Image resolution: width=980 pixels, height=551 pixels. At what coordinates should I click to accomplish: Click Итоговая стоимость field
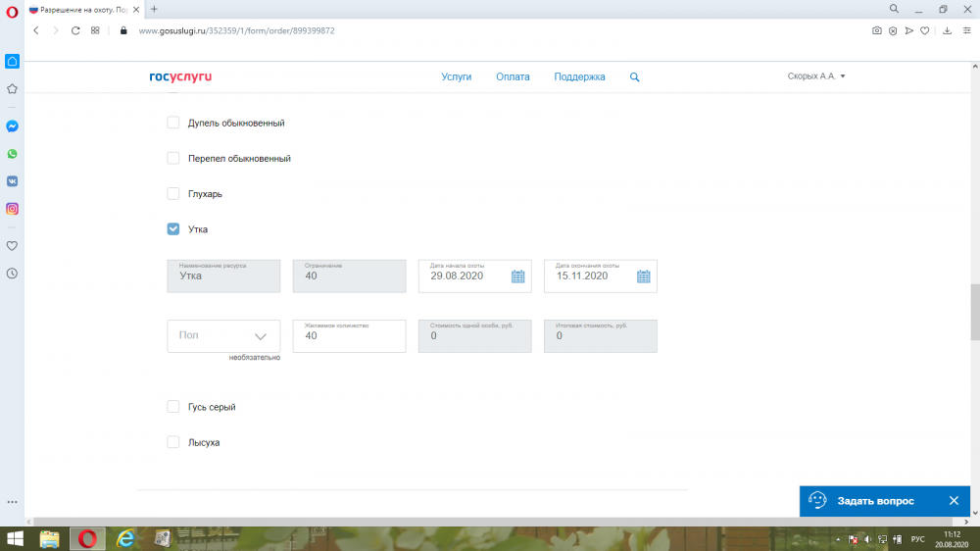coord(601,336)
